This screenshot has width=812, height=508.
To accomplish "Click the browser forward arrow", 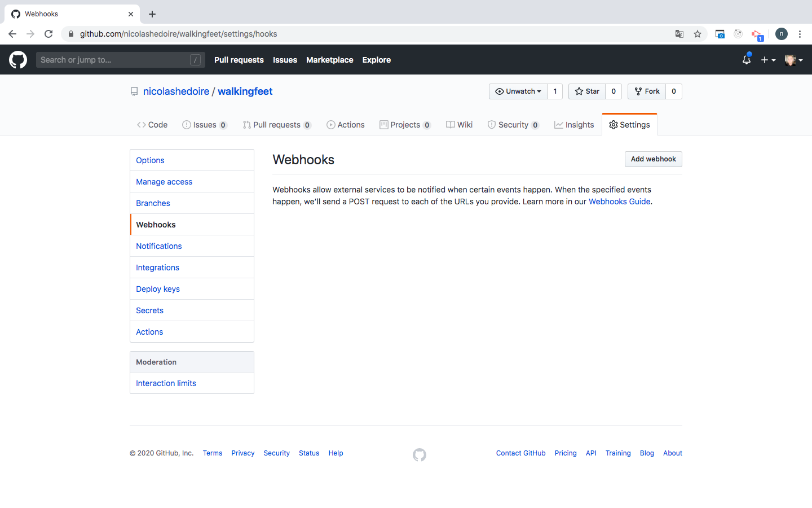I will 30,34.
